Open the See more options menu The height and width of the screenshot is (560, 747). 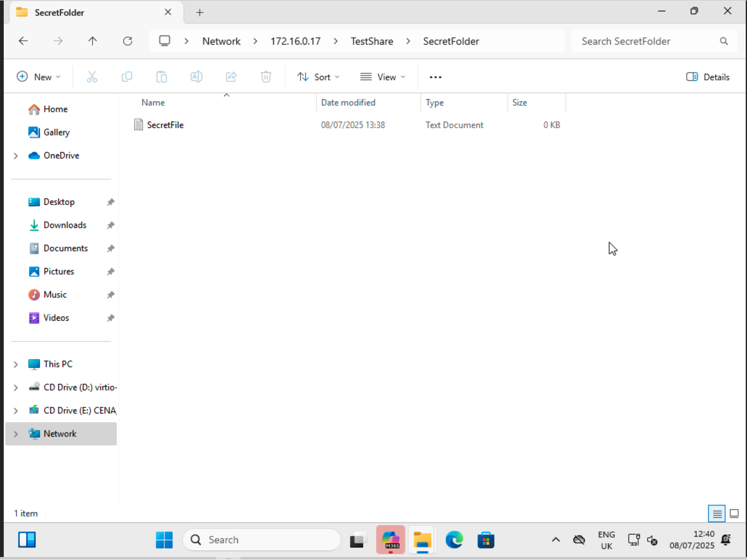click(435, 77)
